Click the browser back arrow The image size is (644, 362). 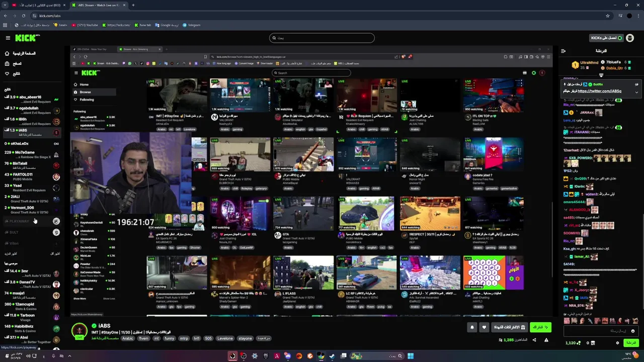click(6, 16)
